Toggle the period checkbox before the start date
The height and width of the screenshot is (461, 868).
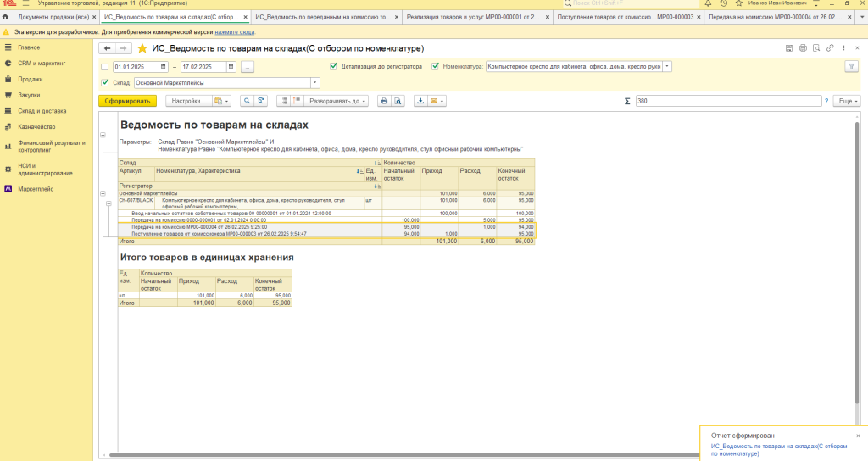tap(104, 67)
